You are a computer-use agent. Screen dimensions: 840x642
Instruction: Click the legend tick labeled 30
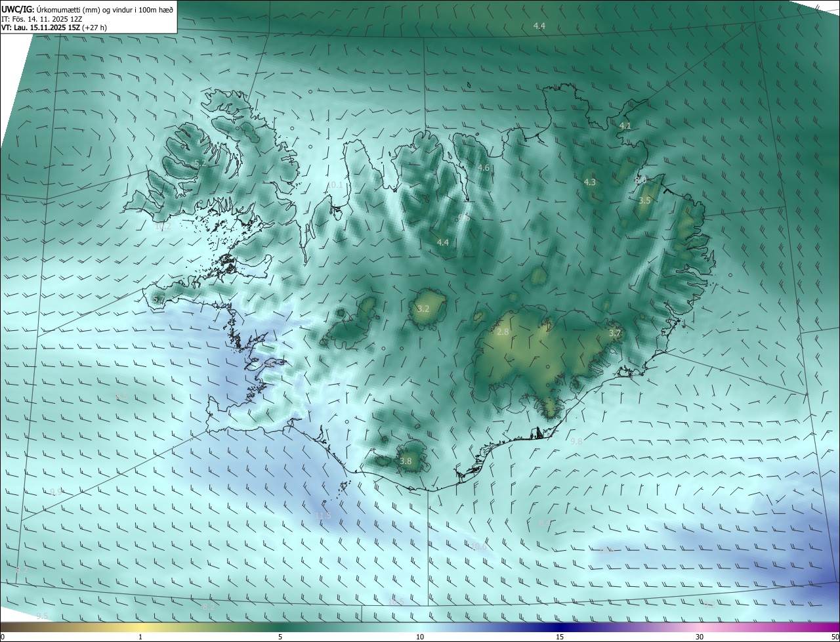point(700,637)
